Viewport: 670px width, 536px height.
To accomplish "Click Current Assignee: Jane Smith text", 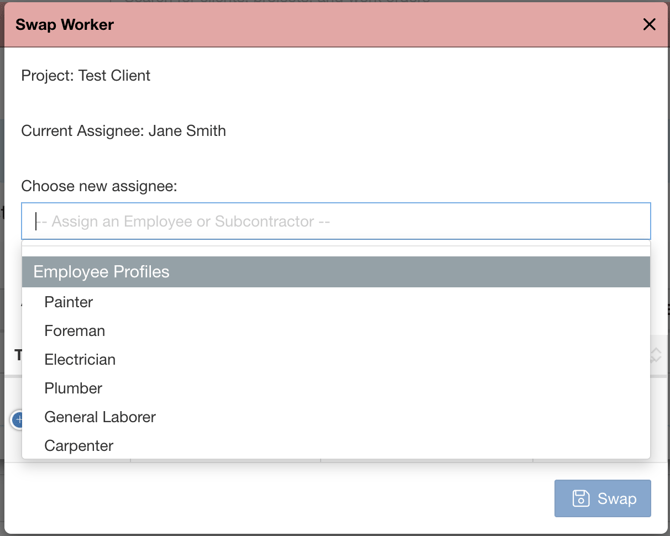I will (123, 131).
